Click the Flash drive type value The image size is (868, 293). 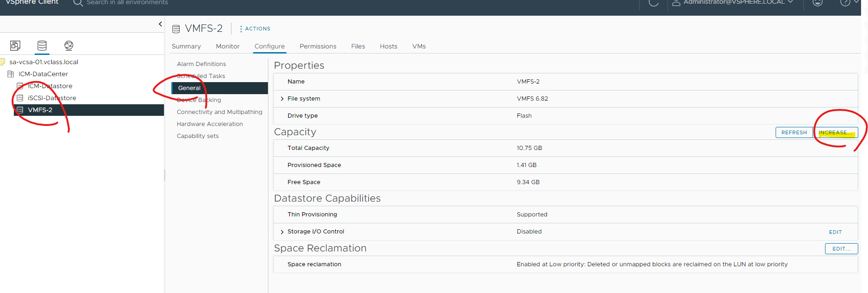coord(524,116)
